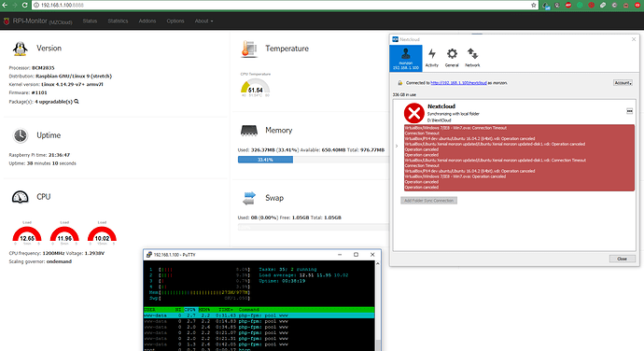Image resolution: width=644 pixels, height=351 pixels.
Task: Open the Activity tab in Nextcloud
Action: tap(431, 58)
